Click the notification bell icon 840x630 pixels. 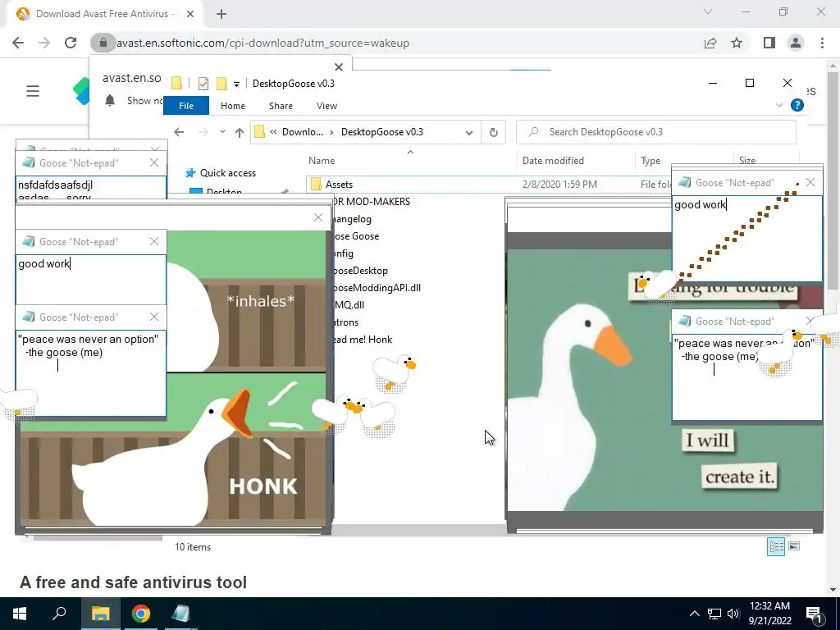pyautogui.click(x=110, y=100)
